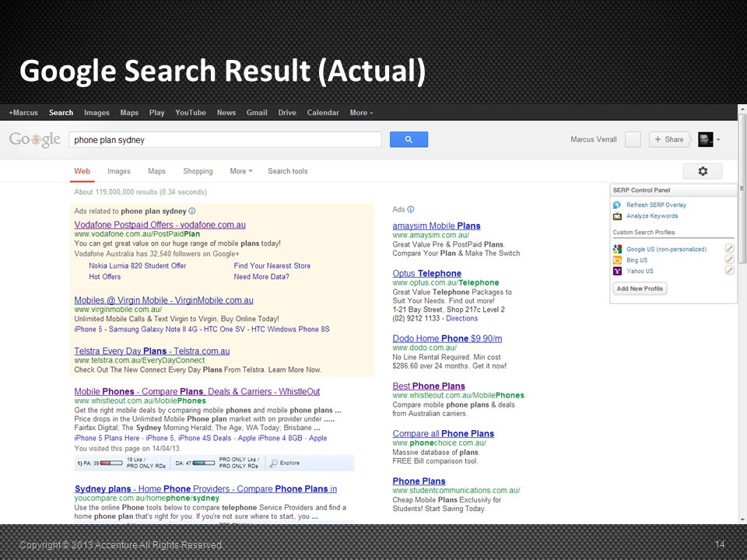Click the blue magnifier search button
The image size is (747, 560).
pos(409,139)
